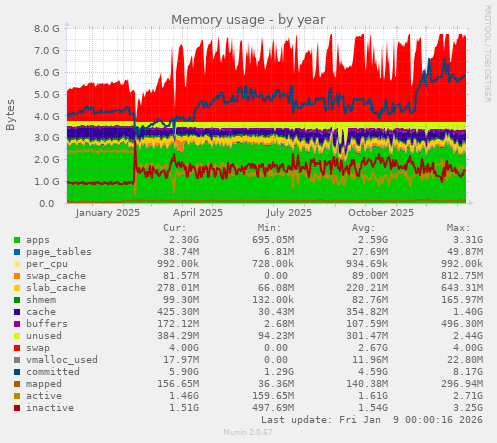Click the 'per_cpu' legend label
Viewport: 497px width, 443px height.
47,264
